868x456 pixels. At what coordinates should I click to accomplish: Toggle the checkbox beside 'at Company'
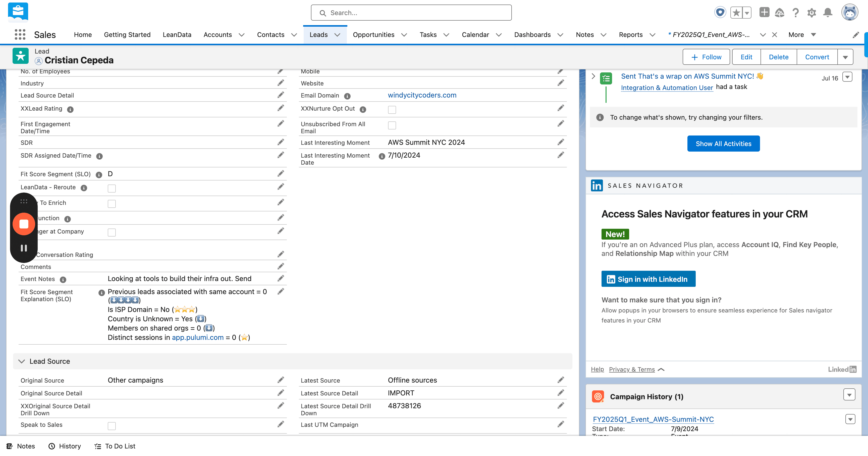(112, 232)
